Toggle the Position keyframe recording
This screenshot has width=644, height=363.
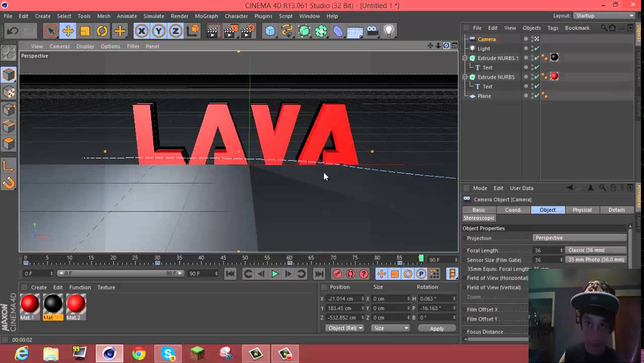pyautogui.click(x=381, y=274)
